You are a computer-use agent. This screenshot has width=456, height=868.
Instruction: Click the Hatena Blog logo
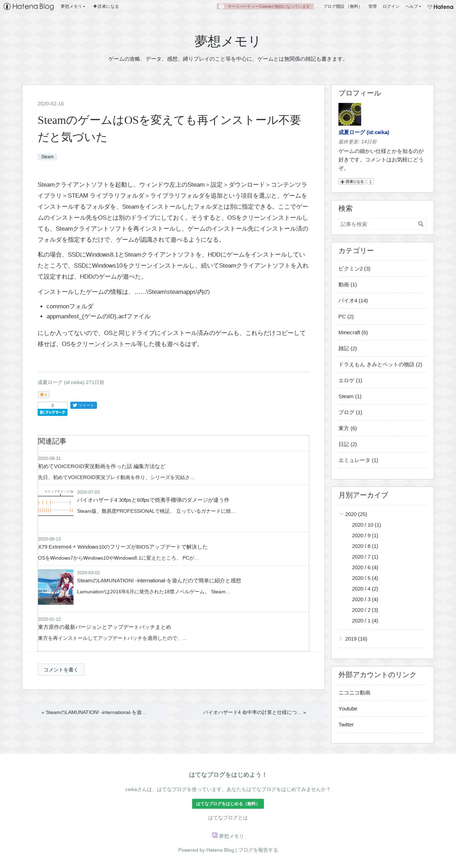point(28,6)
